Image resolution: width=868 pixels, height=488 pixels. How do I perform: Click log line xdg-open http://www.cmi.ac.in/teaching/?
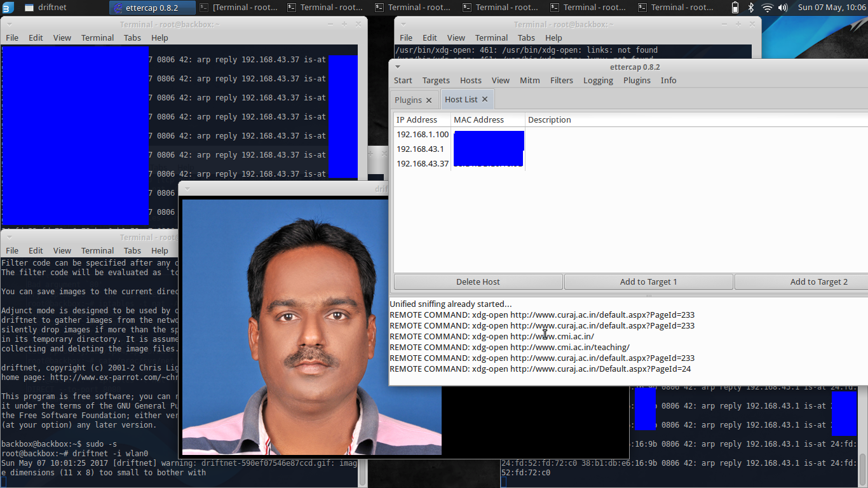(510, 348)
